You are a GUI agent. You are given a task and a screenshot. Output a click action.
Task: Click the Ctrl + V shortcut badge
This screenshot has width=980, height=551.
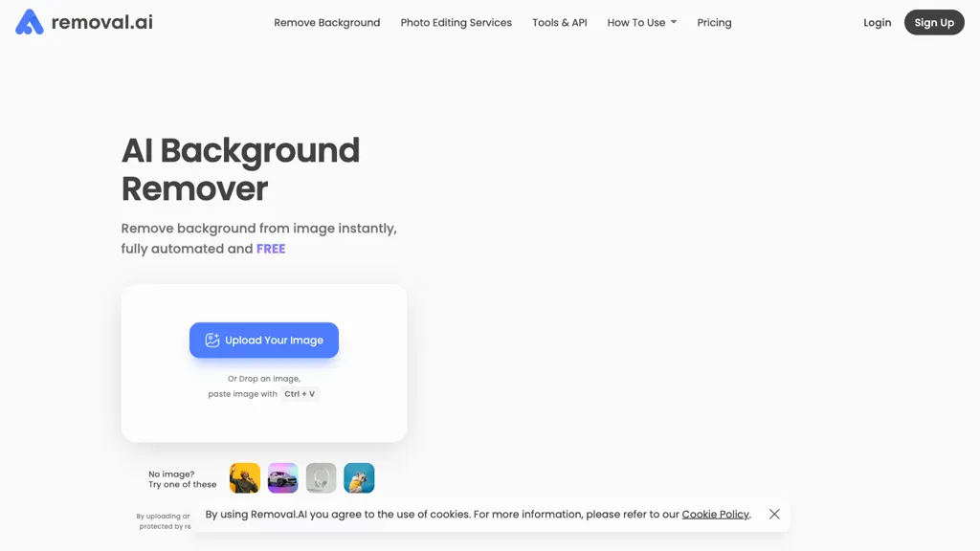click(300, 393)
